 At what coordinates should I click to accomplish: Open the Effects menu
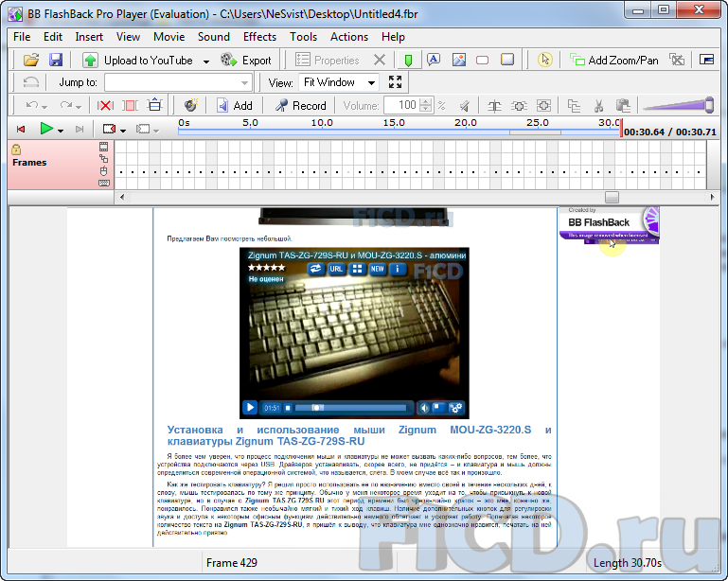(x=259, y=37)
